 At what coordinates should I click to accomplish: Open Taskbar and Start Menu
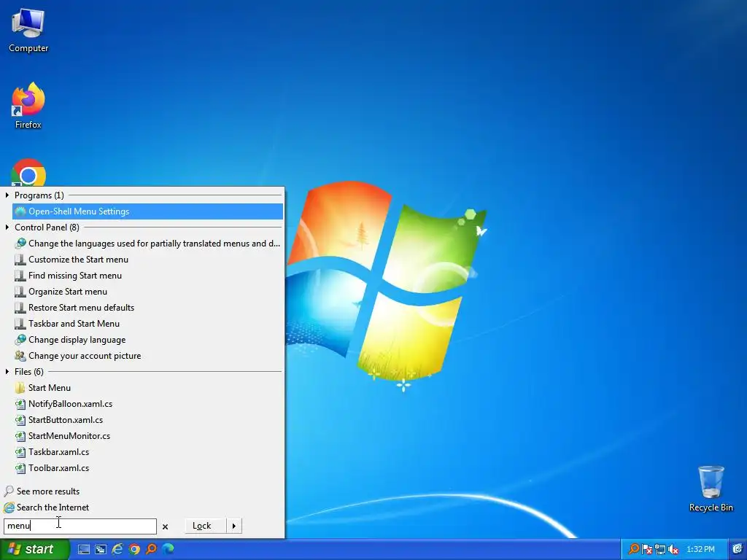point(147,324)
